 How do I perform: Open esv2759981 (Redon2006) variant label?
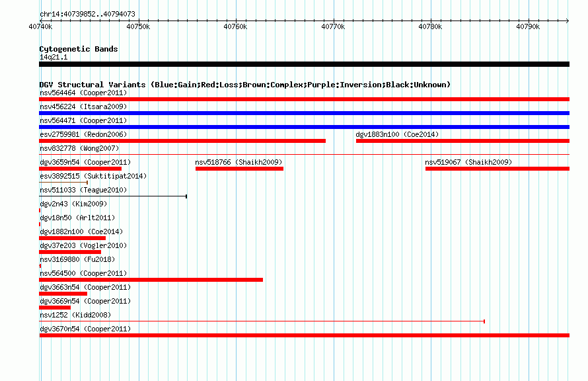pyautogui.click(x=83, y=134)
